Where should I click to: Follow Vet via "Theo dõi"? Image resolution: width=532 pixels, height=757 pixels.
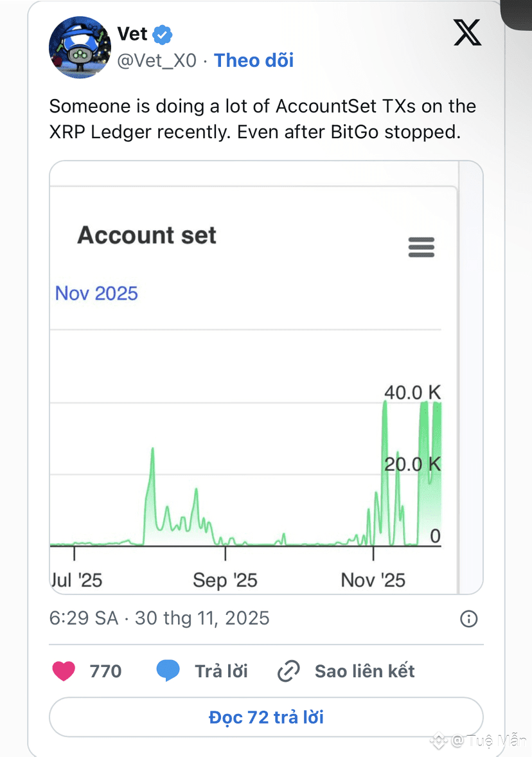[253, 60]
